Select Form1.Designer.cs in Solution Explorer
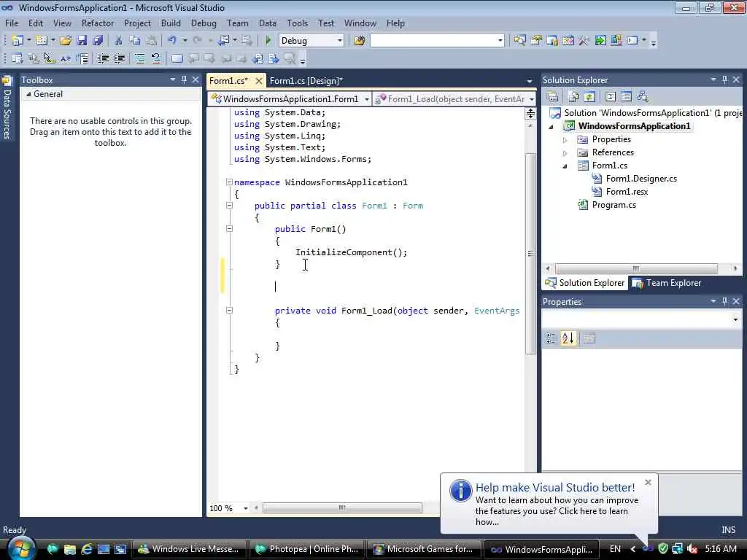The image size is (747, 560). click(x=640, y=179)
